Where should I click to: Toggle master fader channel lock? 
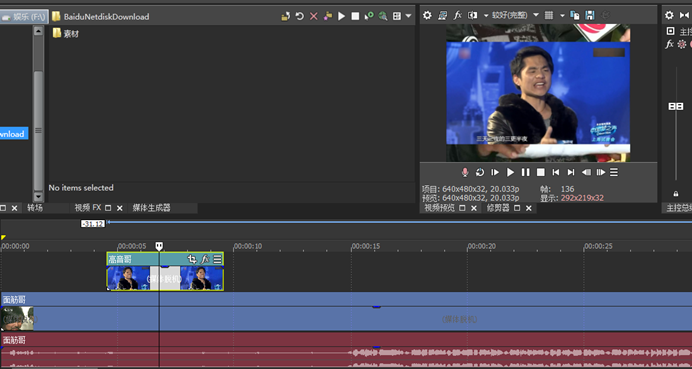[676, 193]
